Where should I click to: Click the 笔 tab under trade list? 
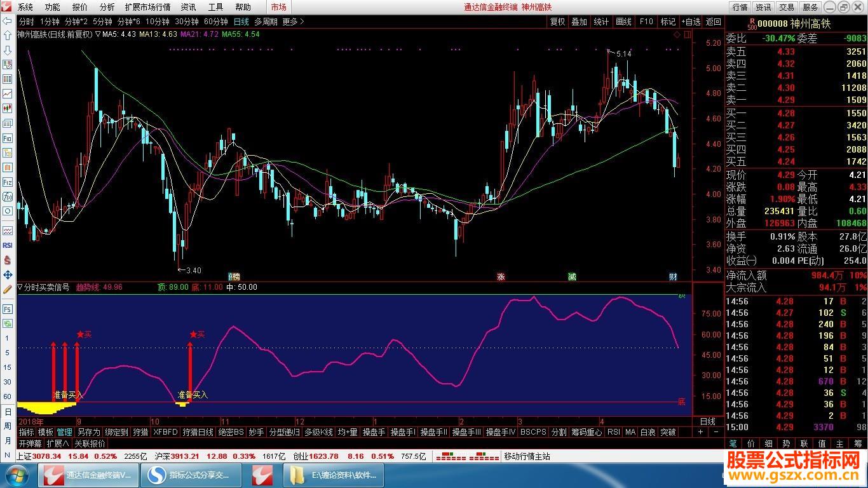(733, 444)
